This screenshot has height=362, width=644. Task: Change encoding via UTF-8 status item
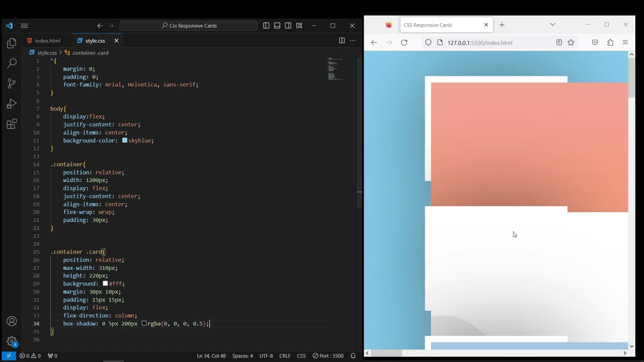(266, 355)
